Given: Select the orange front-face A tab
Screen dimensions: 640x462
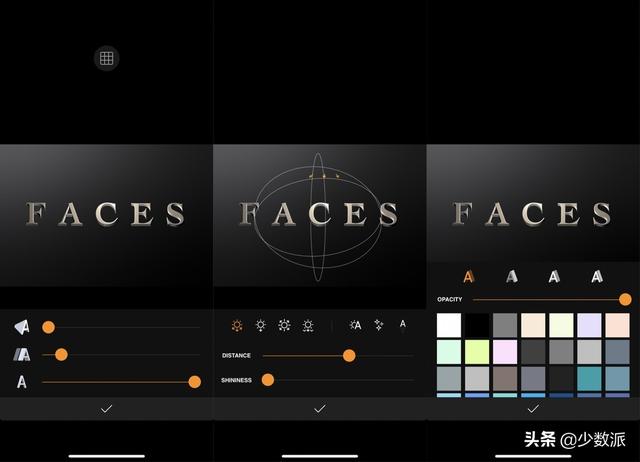Looking at the screenshot, I should (469, 277).
